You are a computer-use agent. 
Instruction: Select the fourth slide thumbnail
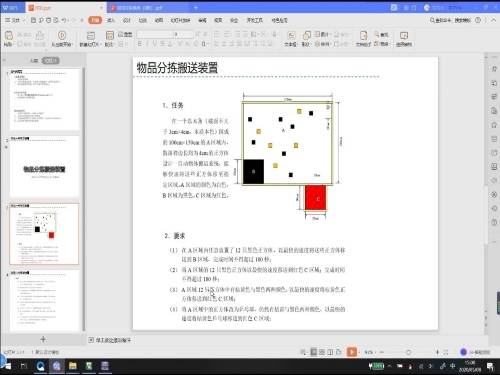click(x=44, y=301)
